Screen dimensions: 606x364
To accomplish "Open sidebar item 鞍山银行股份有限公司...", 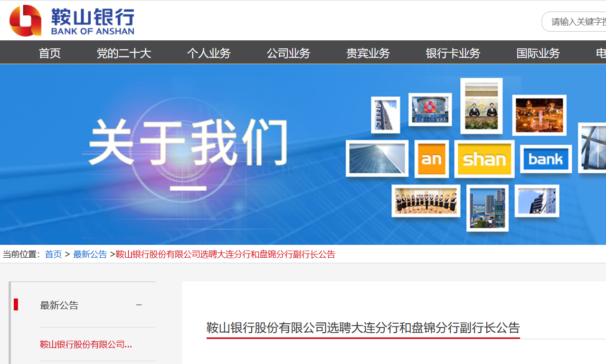I will pos(86,345).
